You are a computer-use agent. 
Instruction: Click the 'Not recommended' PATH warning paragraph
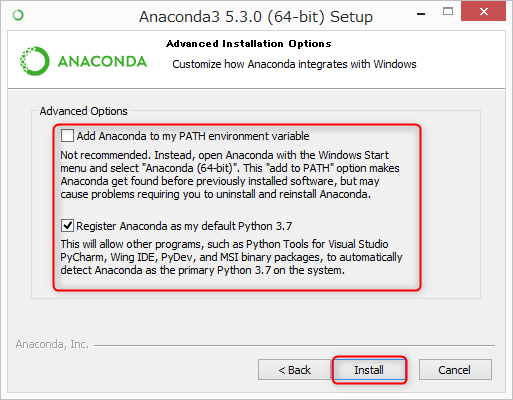pos(230,175)
